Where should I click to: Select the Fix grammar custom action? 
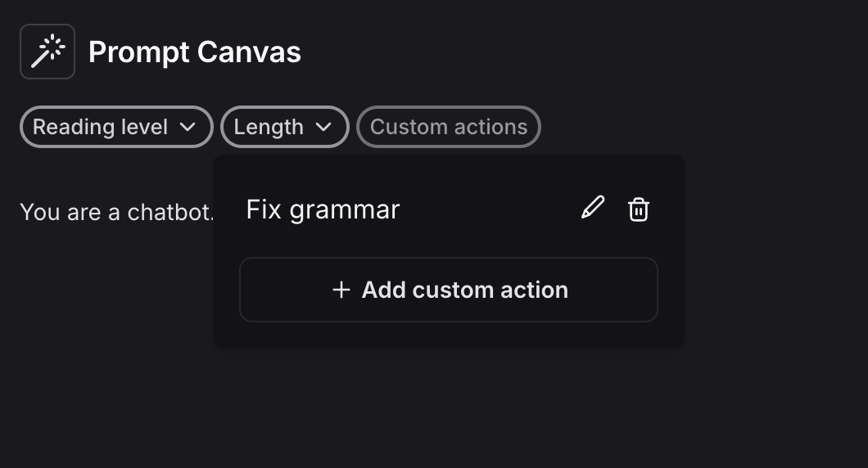pyautogui.click(x=449, y=209)
